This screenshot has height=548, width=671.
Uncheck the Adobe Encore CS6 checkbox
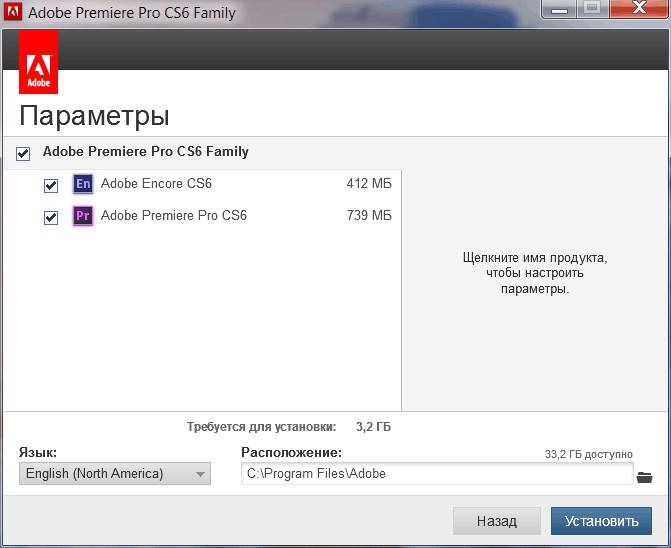click(x=51, y=186)
